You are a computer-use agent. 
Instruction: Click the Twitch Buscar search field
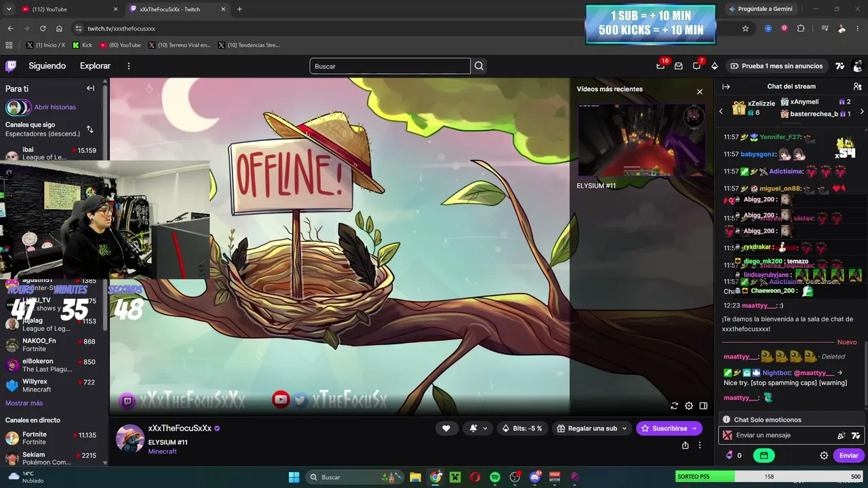point(390,66)
